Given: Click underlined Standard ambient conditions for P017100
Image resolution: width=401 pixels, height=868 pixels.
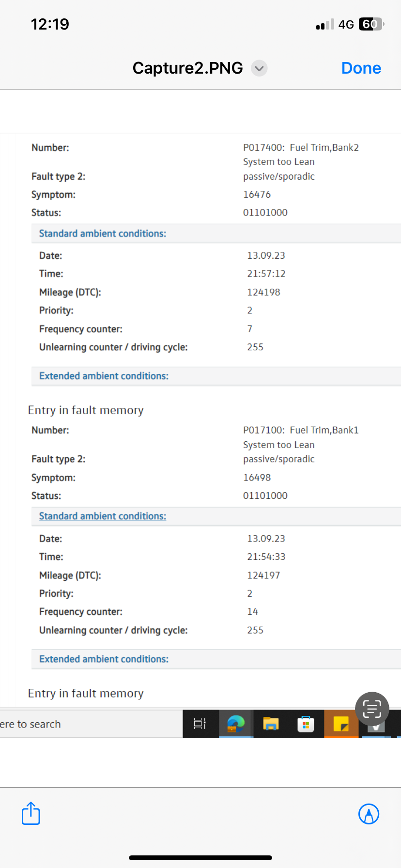Looking at the screenshot, I should [x=103, y=516].
